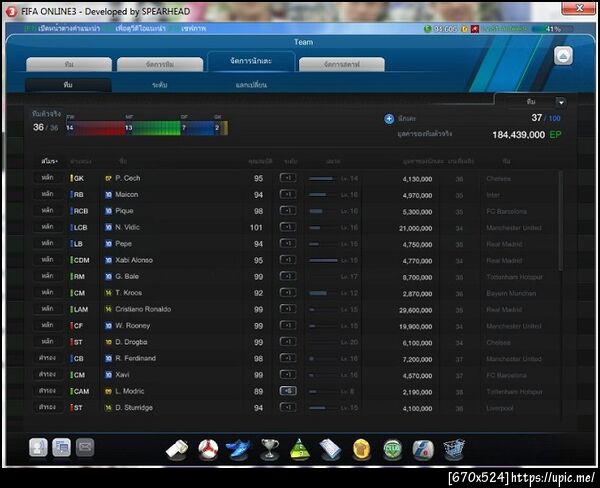This screenshot has height=488, width=600.
Task: Open the reserve status selector in R. Ferdinand row
Action: tap(48, 358)
